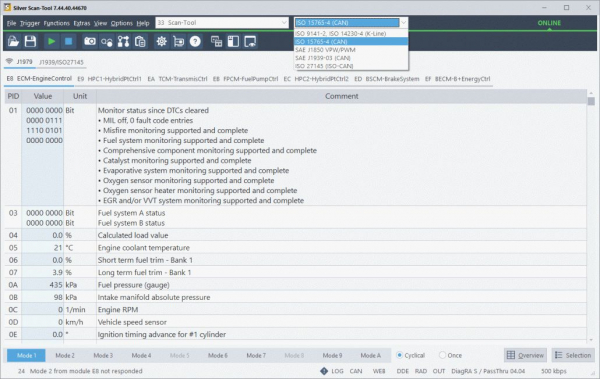
Task: Click the Overview button
Action: coord(525,355)
